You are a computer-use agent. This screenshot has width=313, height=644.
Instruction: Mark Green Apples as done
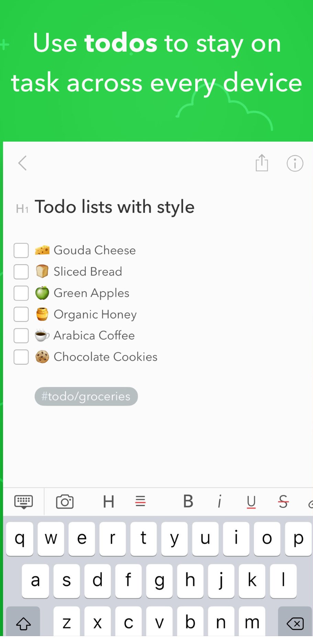click(x=21, y=293)
